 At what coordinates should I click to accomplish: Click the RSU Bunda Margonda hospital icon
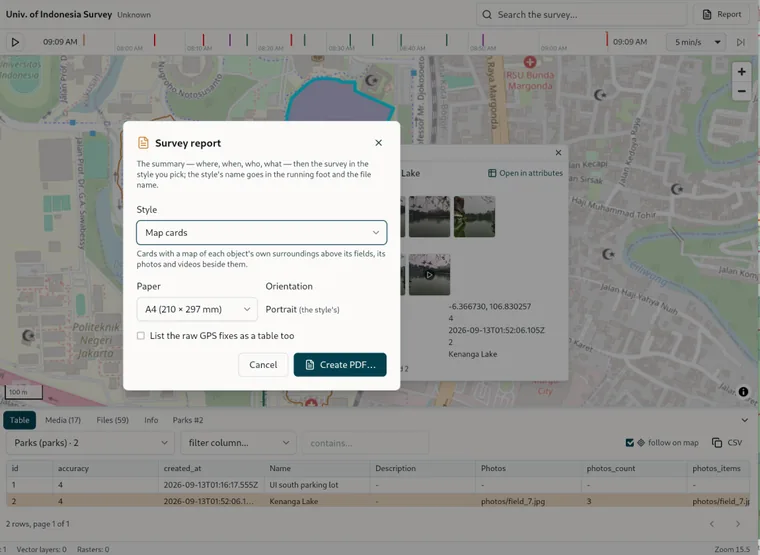point(530,62)
